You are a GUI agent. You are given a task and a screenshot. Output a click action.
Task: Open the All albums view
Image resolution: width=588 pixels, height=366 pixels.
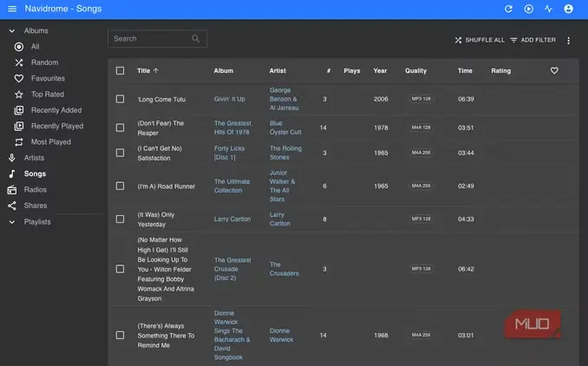tap(36, 47)
